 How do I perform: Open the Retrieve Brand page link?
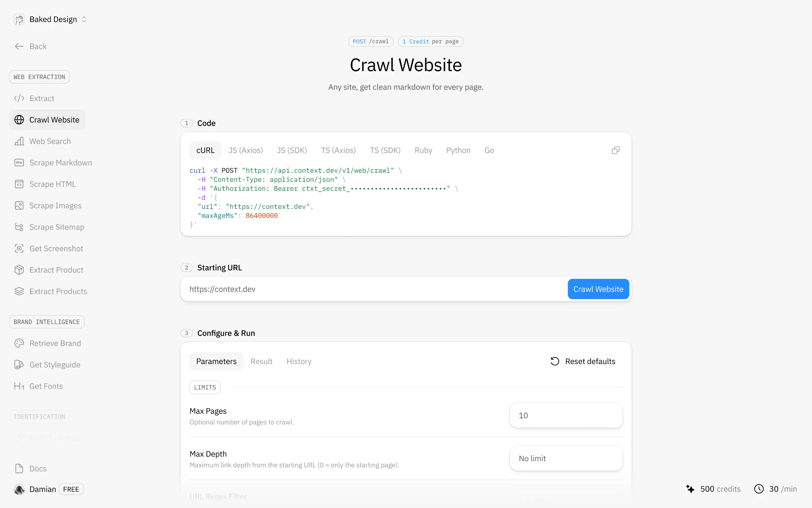(x=48, y=343)
